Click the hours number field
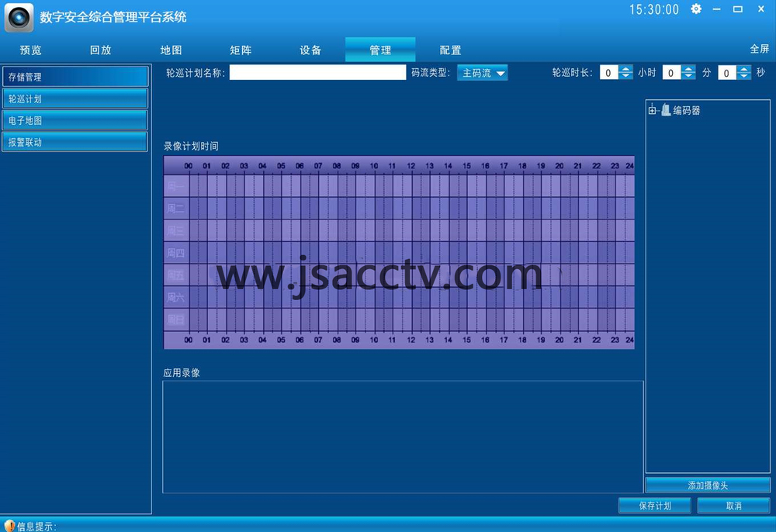776x532 pixels. click(609, 73)
